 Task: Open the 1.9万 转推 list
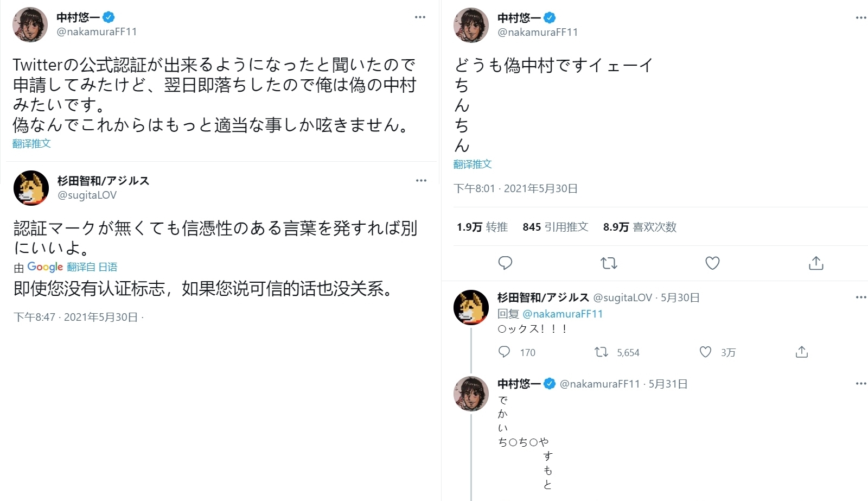click(482, 227)
